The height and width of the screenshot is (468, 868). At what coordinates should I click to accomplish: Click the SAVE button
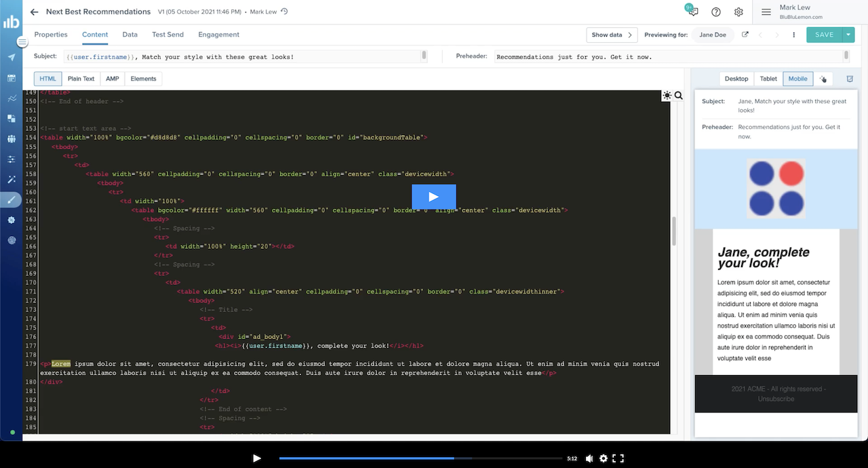pos(825,35)
